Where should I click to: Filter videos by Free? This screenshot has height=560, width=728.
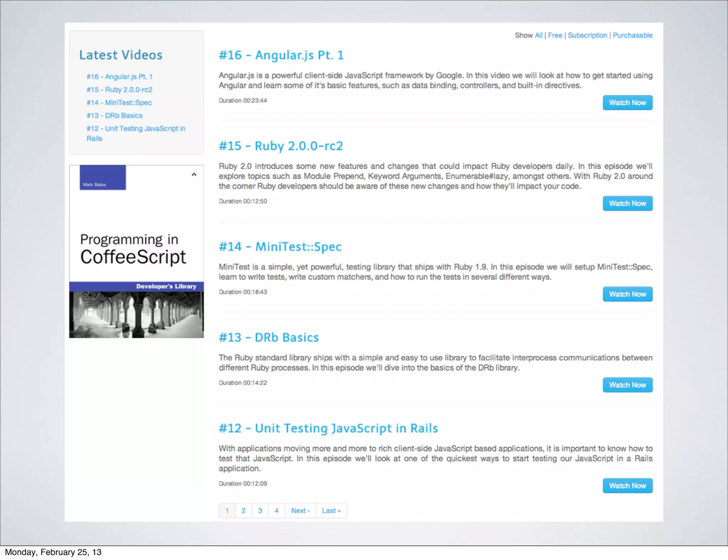pos(555,35)
